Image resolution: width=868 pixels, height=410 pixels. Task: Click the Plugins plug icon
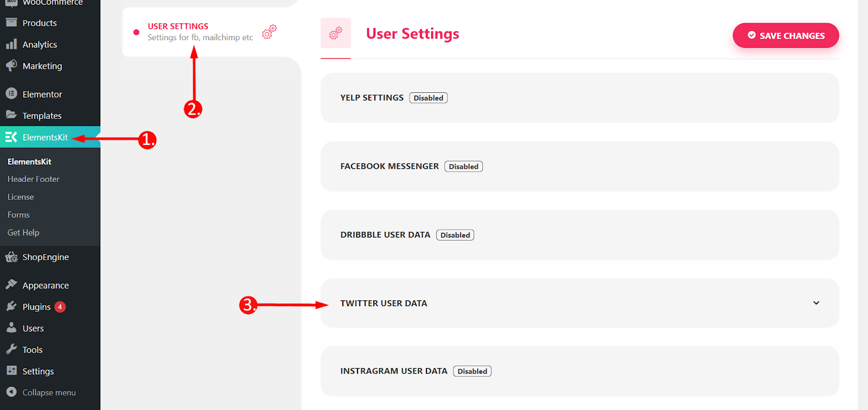pyautogui.click(x=11, y=306)
